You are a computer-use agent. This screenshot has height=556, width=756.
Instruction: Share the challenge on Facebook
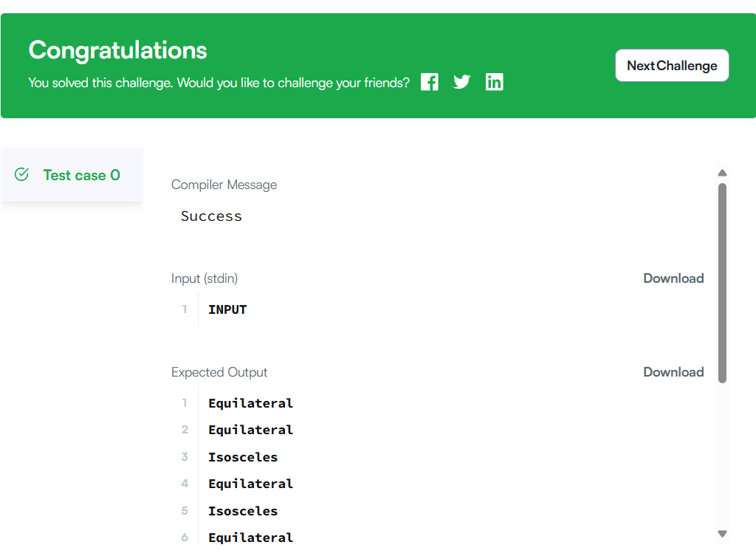click(430, 82)
